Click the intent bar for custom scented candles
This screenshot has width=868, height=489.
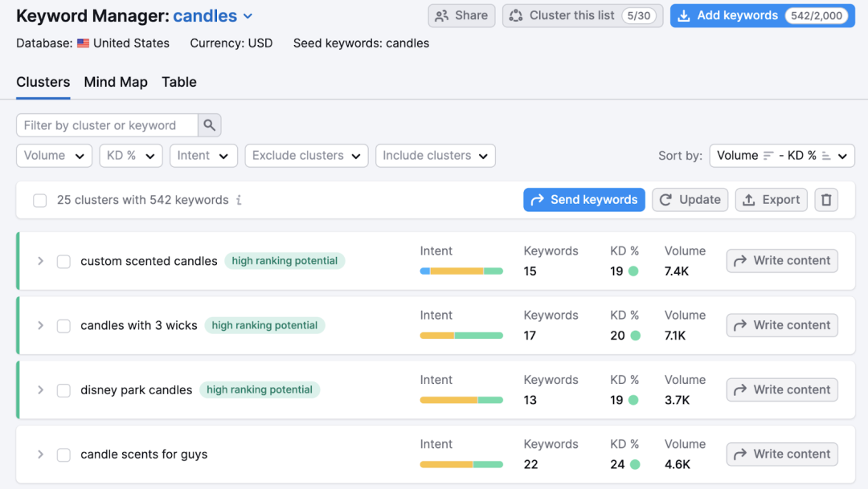[461, 271]
